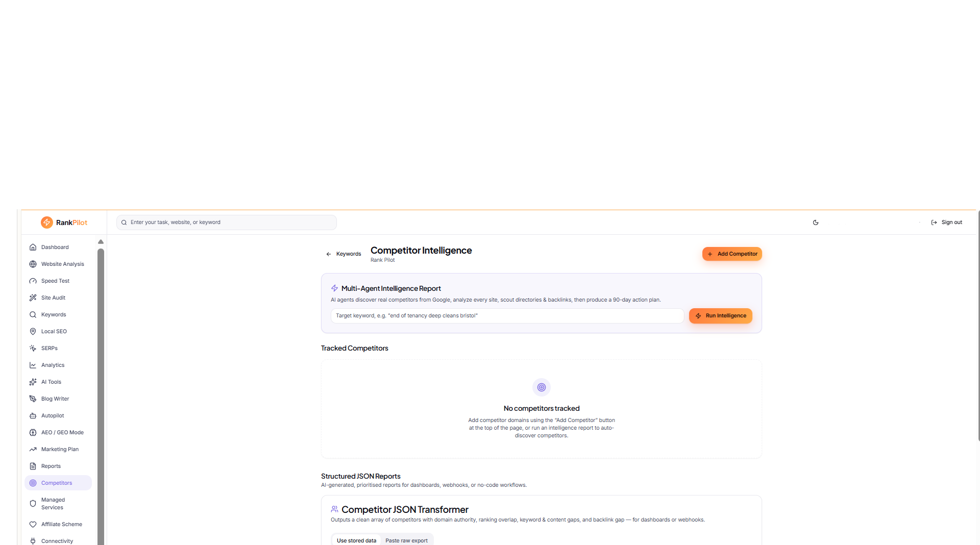Open Analytics chart icon

[33, 365]
